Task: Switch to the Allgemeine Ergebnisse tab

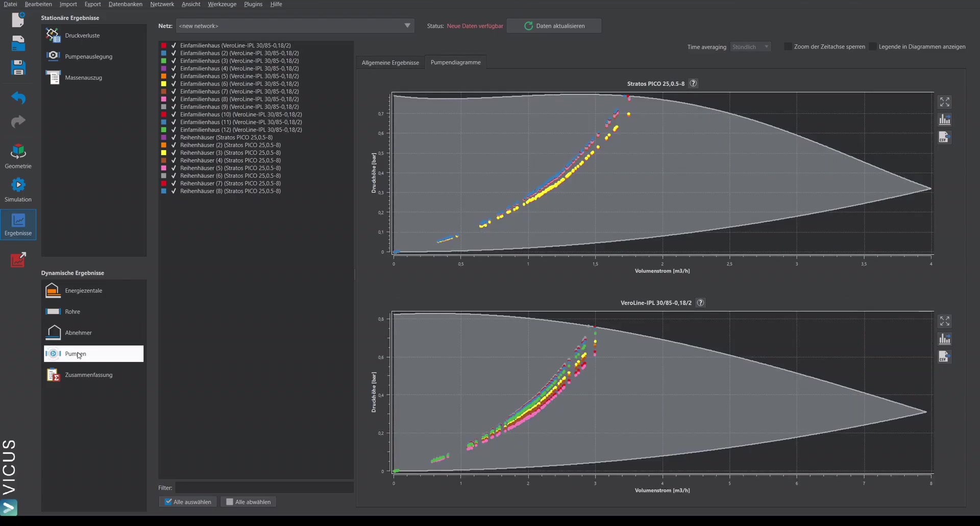Action: [x=390, y=62]
